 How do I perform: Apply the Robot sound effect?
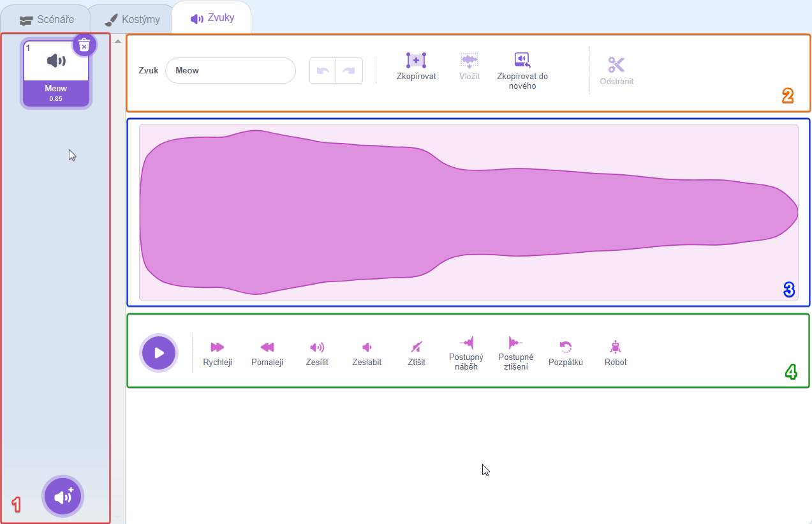point(616,347)
